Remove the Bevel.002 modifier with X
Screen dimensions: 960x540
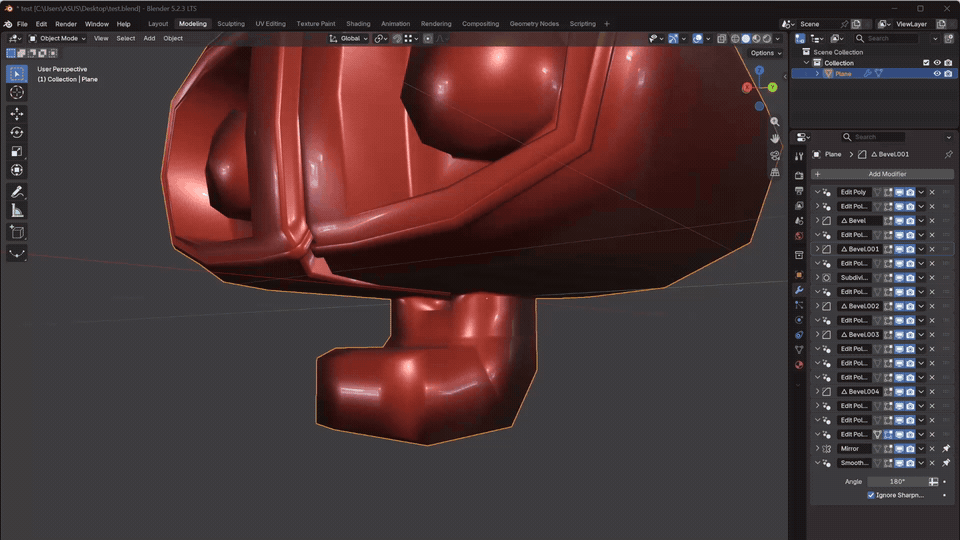click(932, 306)
